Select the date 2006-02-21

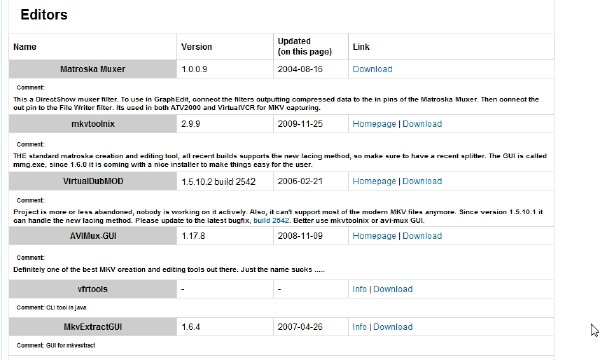[300, 181]
